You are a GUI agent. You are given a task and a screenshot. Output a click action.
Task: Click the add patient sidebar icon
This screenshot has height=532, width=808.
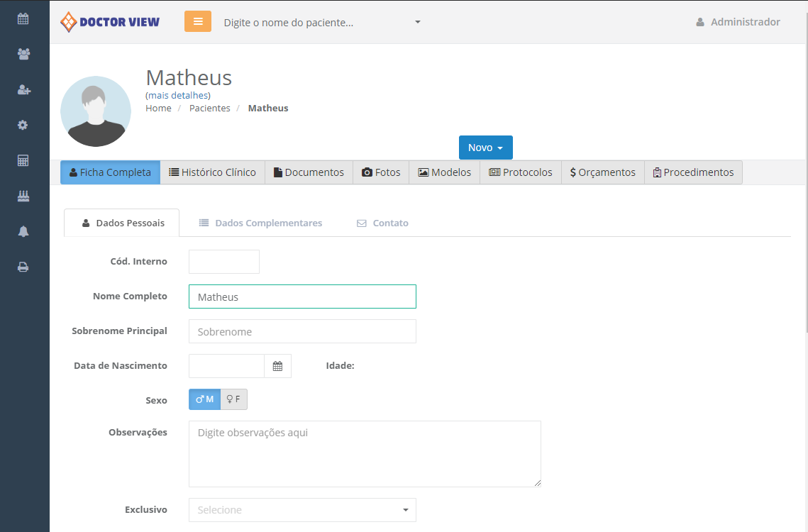pos(23,89)
